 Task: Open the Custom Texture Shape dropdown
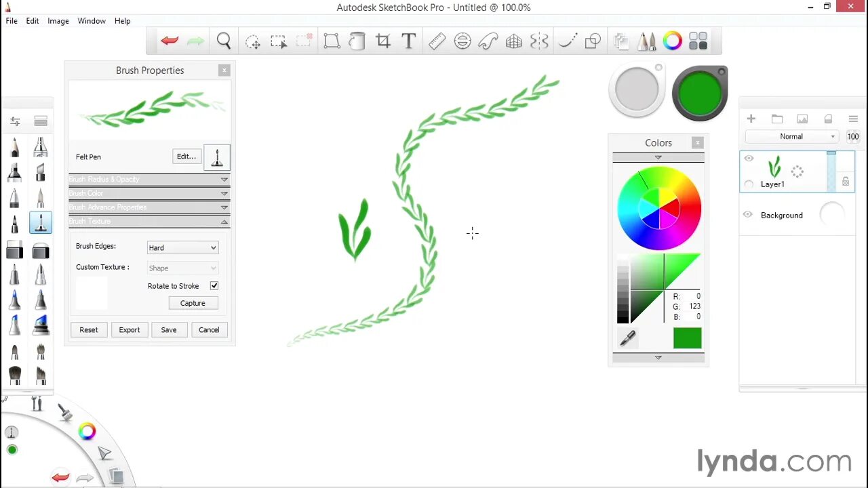coord(182,268)
